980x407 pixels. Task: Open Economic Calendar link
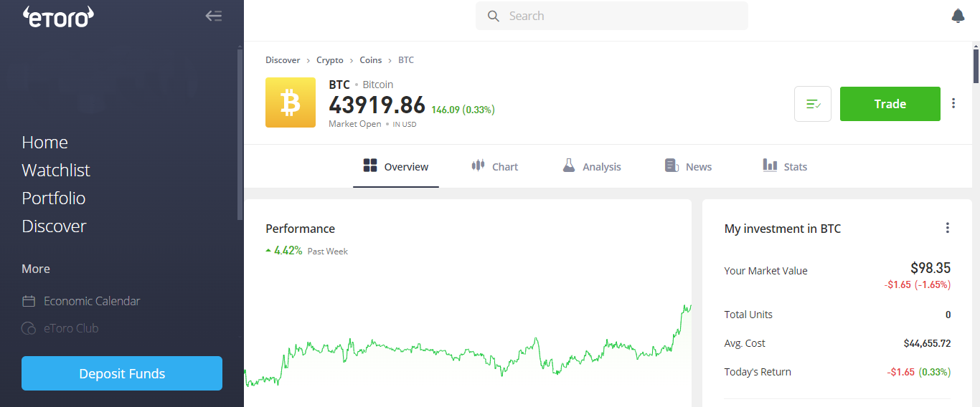pos(92,301)
